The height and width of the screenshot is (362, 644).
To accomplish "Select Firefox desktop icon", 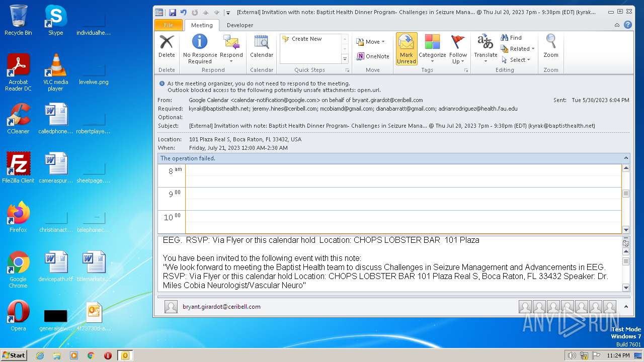I will 18,217.
